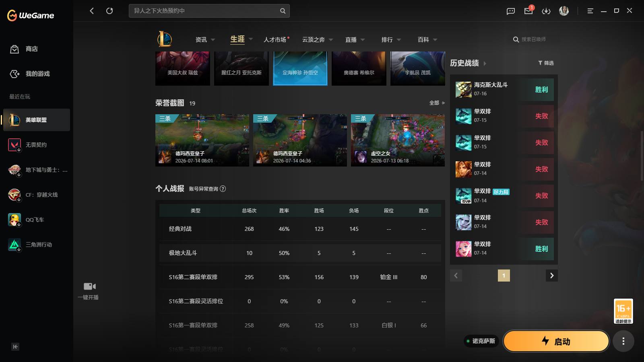Viewport: 644px width, 362px height.
Task: Select 英雄联盟 in the sidebar
Action: tap(37, 120)
